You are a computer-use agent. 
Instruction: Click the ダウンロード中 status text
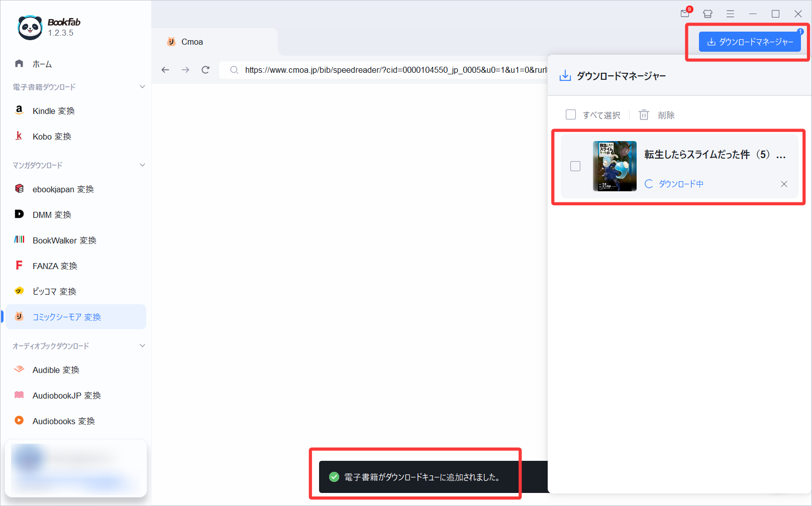coord(681,184)
